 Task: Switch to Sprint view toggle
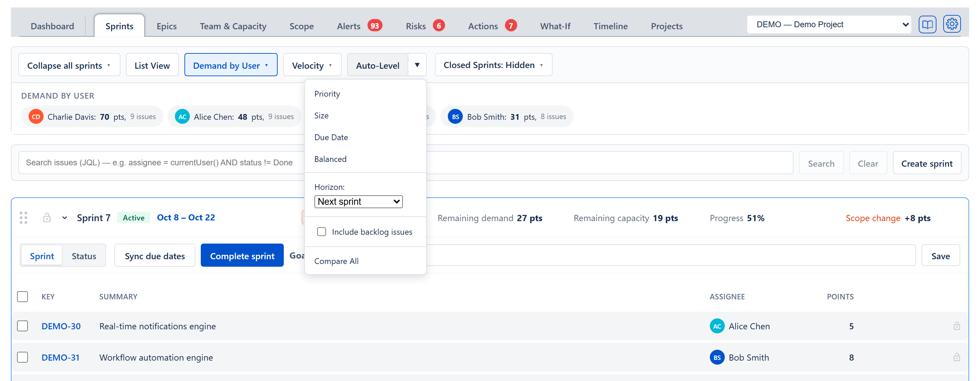coord(42,256)
